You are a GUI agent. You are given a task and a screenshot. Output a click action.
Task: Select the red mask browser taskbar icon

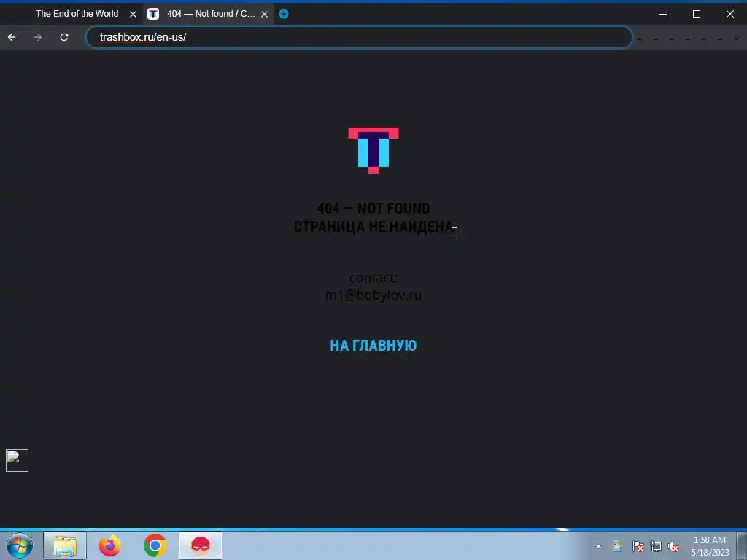coord(201,545)
